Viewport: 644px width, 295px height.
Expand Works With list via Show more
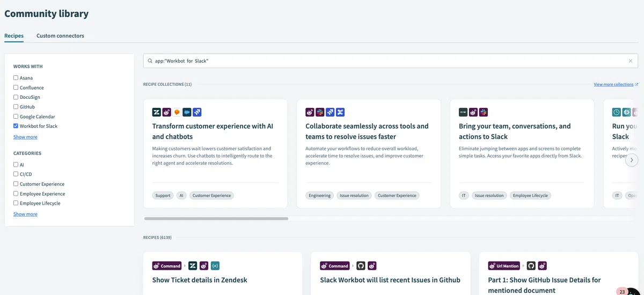25,137
